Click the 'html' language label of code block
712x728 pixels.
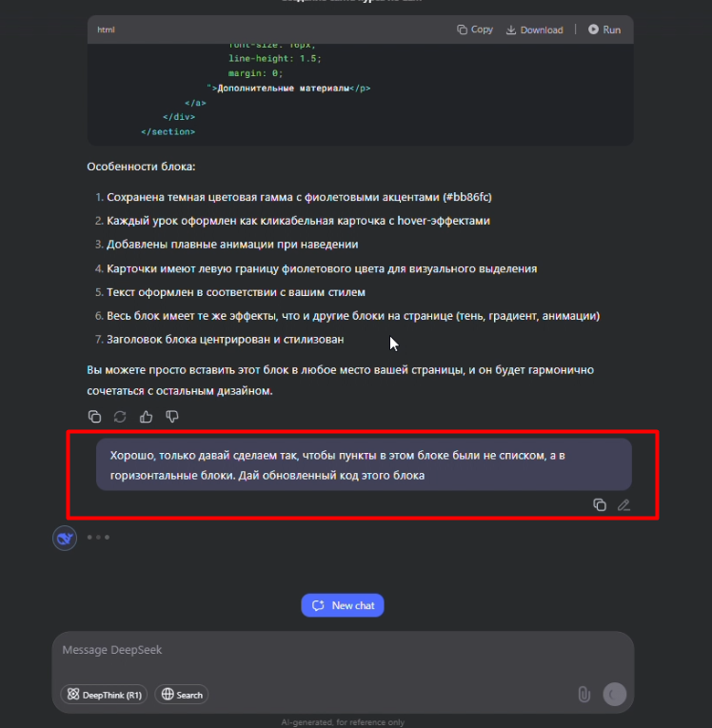click(106, 30)
